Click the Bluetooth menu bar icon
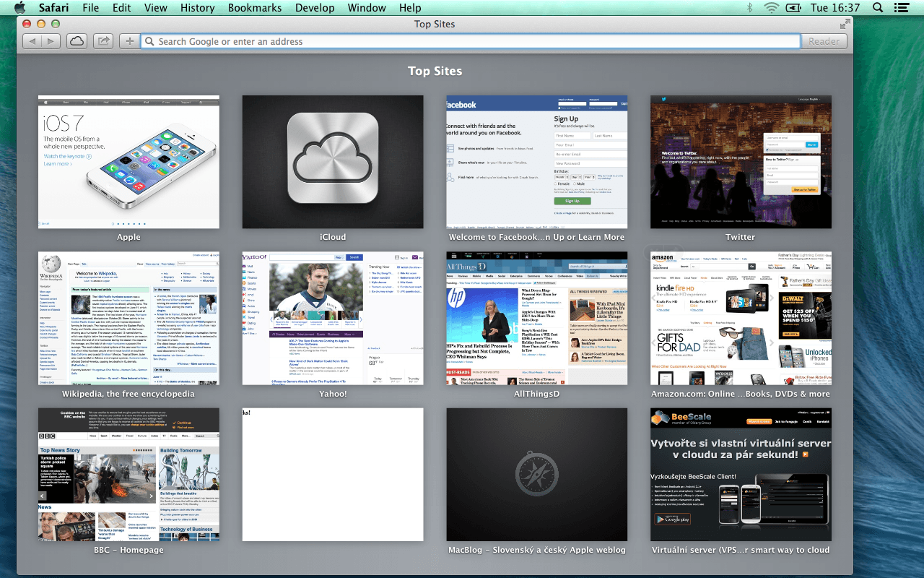 (749, 8)
